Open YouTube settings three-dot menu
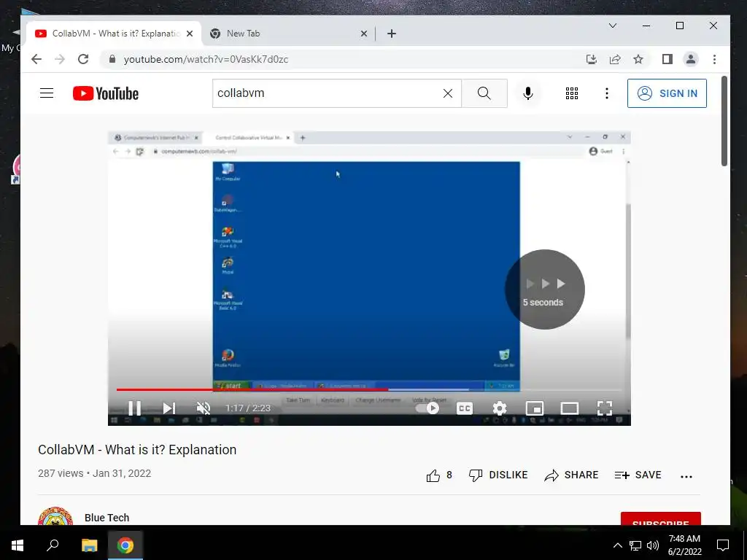 pos(606,93)
